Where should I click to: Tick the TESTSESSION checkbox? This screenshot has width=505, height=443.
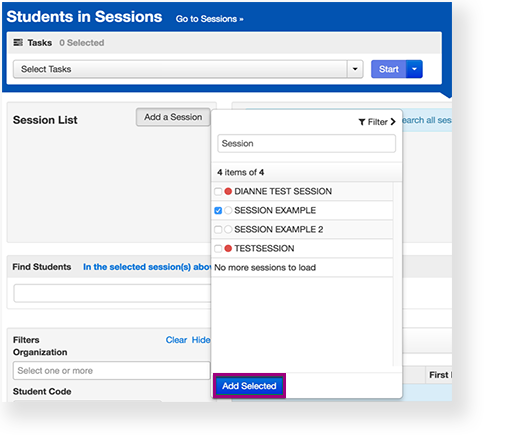point(218,249)
